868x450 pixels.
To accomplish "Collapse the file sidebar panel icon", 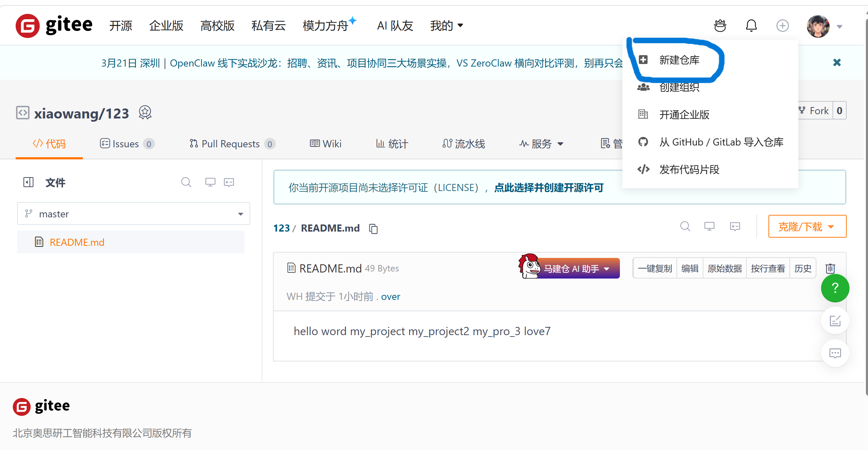I will coord(28,182).
